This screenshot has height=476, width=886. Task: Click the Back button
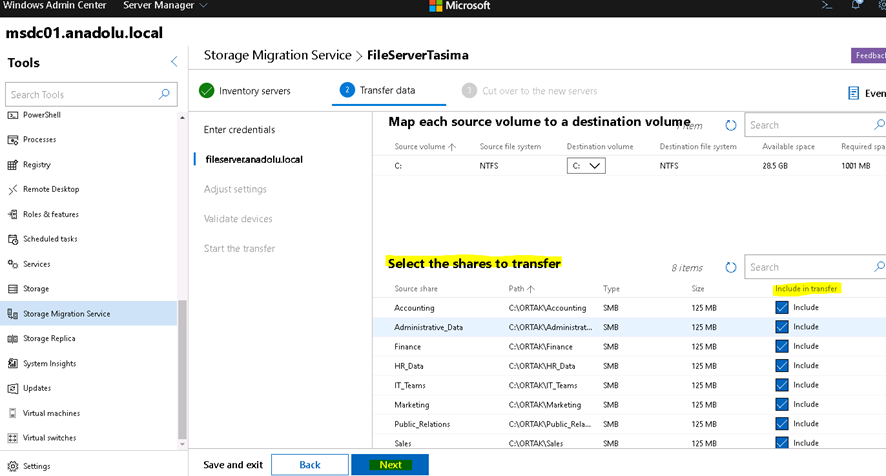tap(310, 465)
